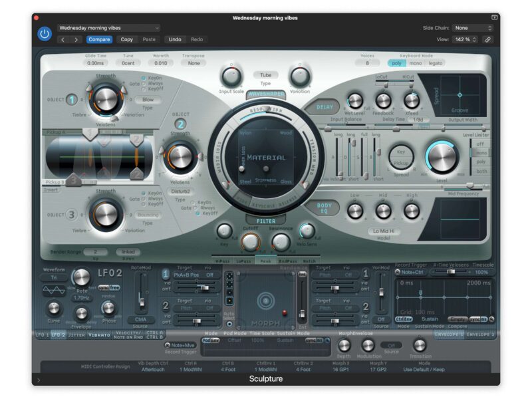Open the preset name dropdown
532x399 pixels.
coord(108,28)
